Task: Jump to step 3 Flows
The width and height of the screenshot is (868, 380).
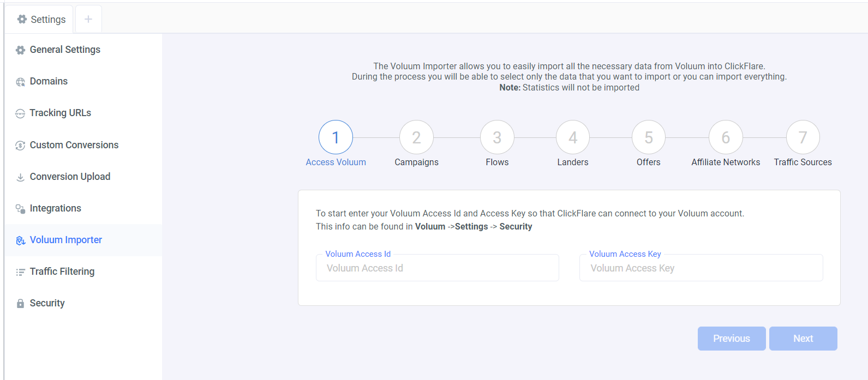Action: (x=497, y=137)
